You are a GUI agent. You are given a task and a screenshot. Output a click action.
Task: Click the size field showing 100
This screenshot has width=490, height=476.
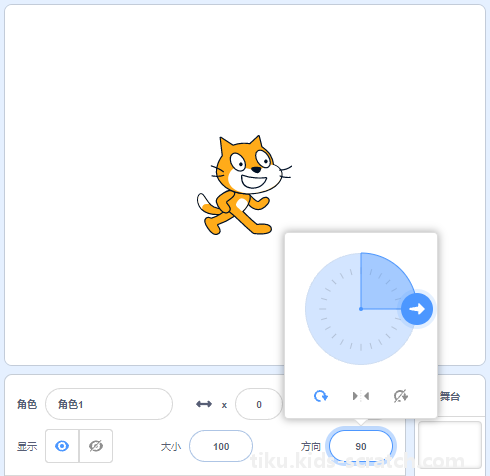[221, 446]
